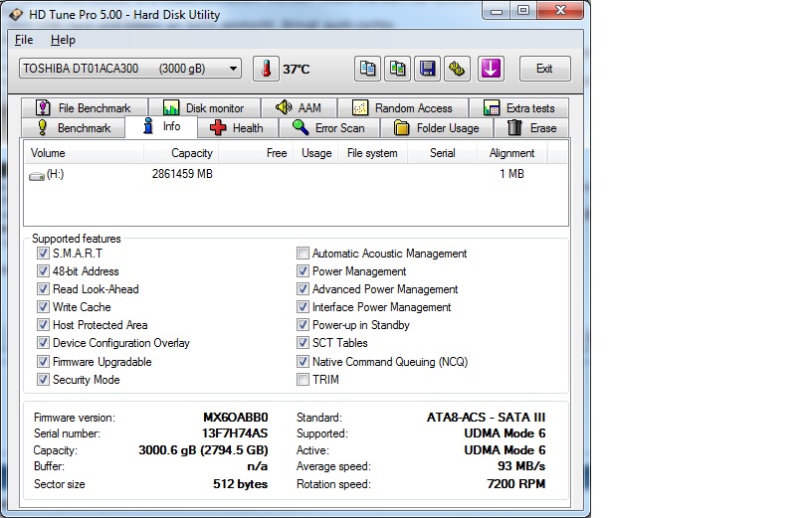
Task: Toggle the Native Command Queuing (NCQ) checkbox
Action: [x=303, y=361]
